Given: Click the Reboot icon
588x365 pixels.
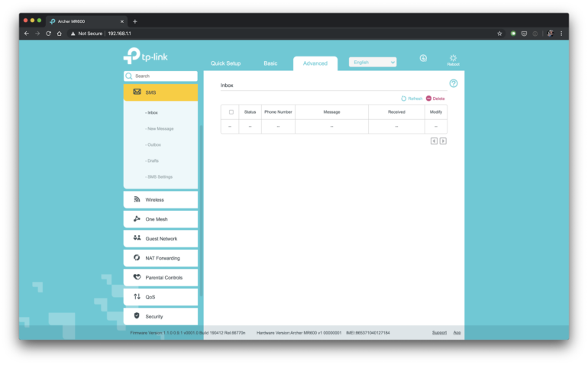Looking at the screenshot, I should pyautogui.click(x=453, y=58).
